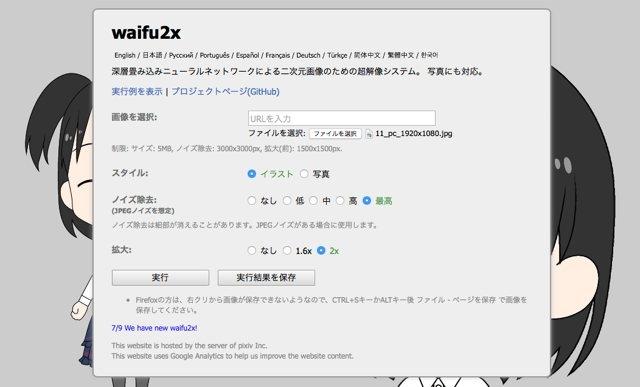
Task: Click the URLを入力 input field
Action: (x=342, y=118)
